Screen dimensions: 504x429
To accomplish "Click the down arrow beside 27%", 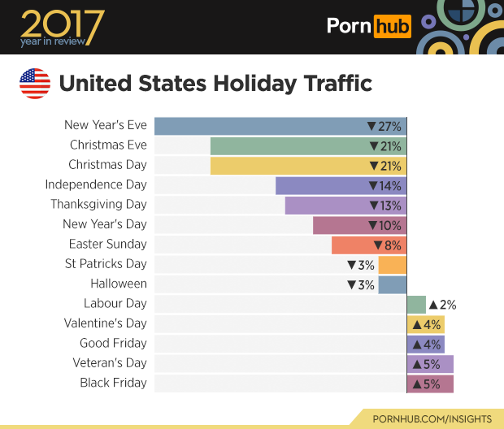I will 371,126.
